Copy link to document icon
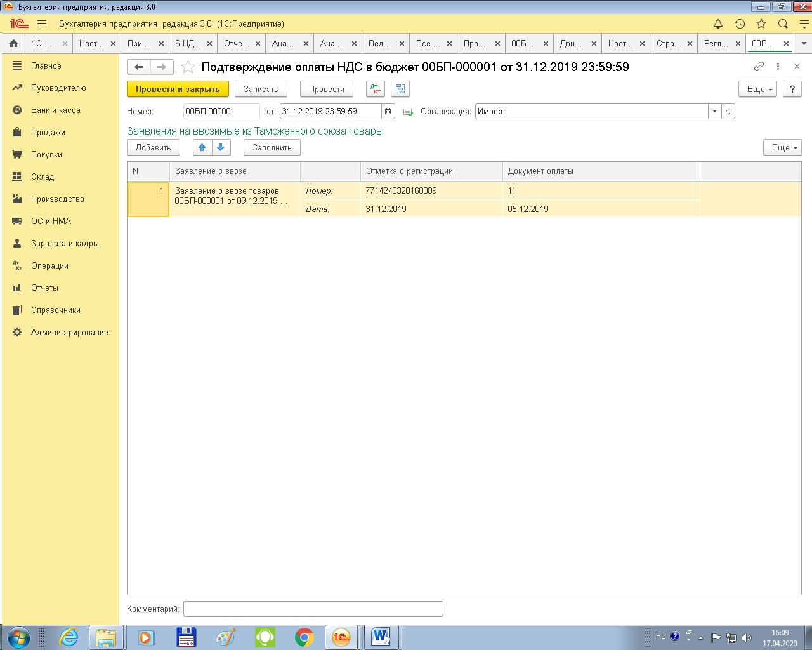 pos(759,67)
